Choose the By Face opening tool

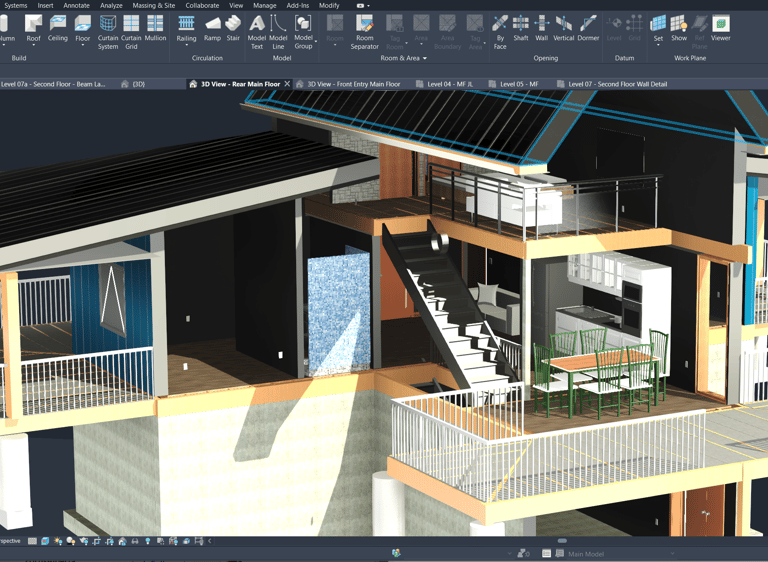click(500, 32)
